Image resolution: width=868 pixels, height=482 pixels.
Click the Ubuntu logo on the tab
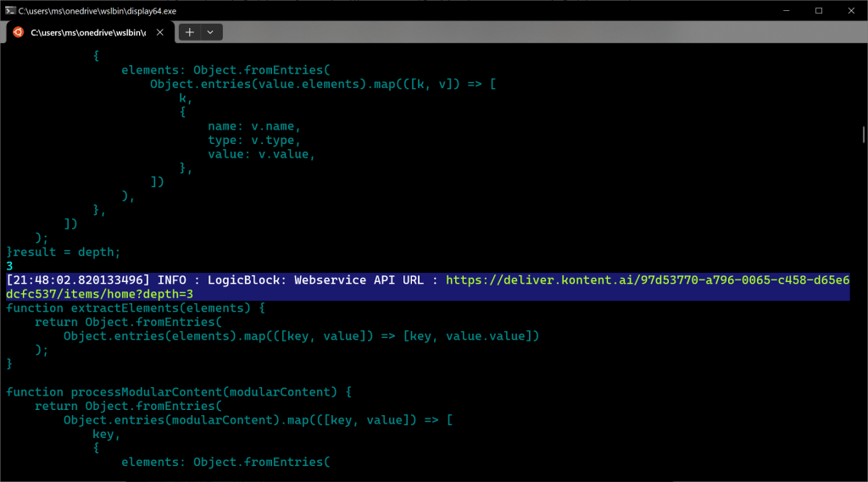pyautogui.click(x=18, y=32)
